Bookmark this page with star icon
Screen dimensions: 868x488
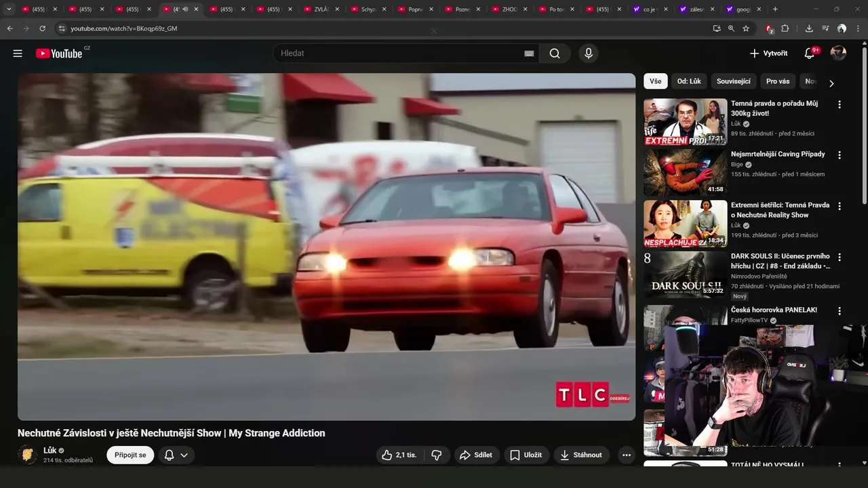tap(746, 28)
